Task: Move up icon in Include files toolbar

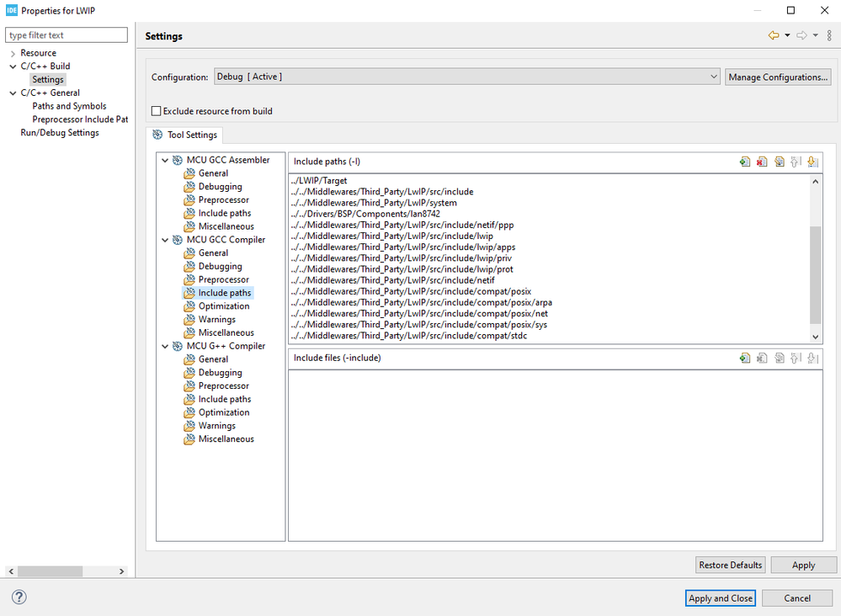Action: pyautogui.click(x=796, y=358)
